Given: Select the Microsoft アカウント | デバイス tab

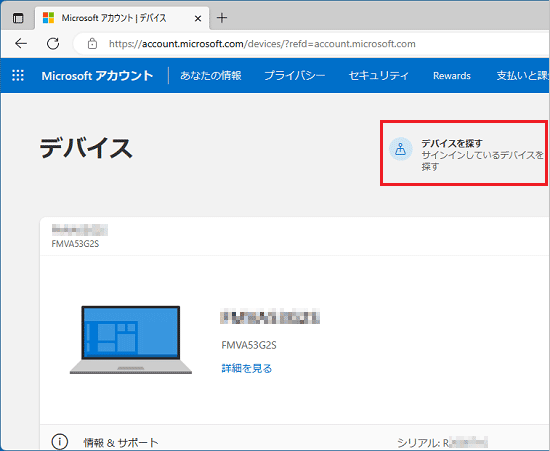Looking at the screenshot, I should click(x=122, y=18).
